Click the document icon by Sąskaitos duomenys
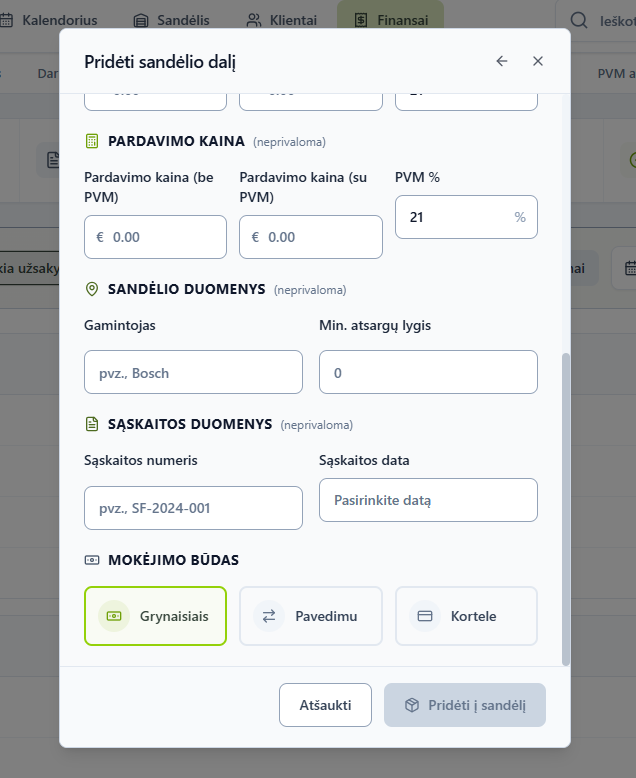Viewport: 636px width, 778px height. [x=92, y=424]
